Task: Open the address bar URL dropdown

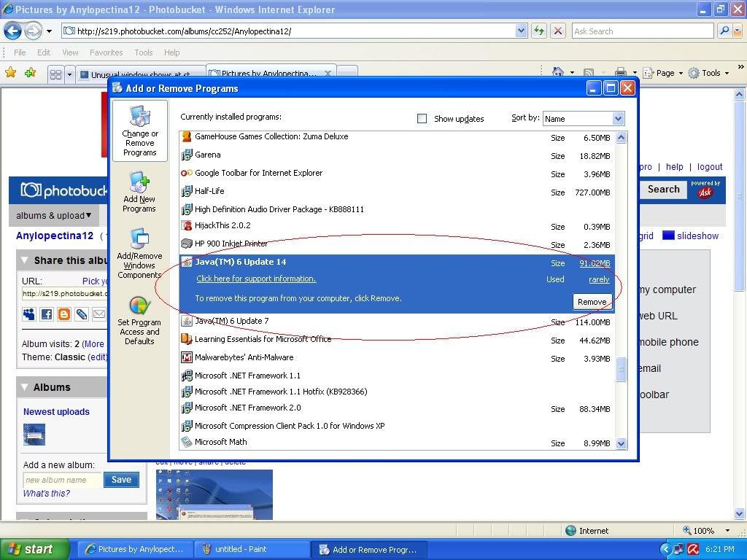Action: coord(521,31)
